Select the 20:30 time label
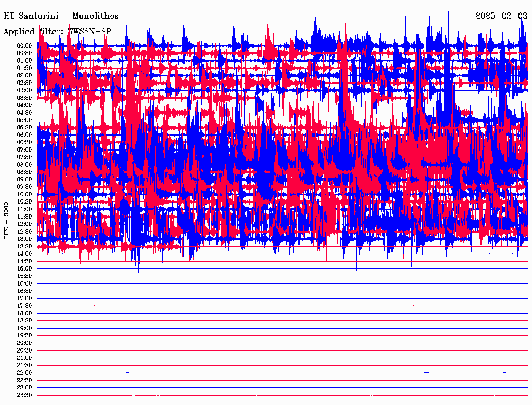 coord(24,350)
